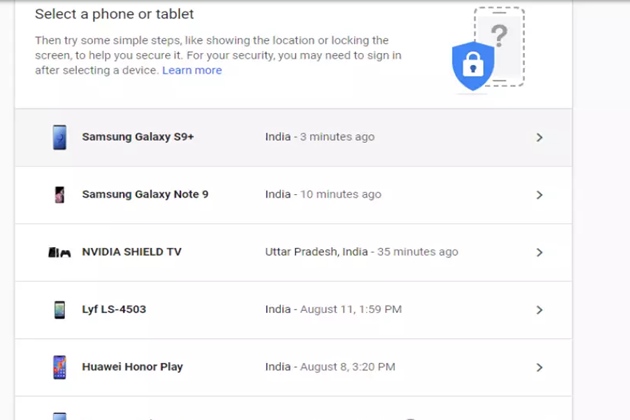Expand the Huawei Honor Play row chevron

pos(539,367)
